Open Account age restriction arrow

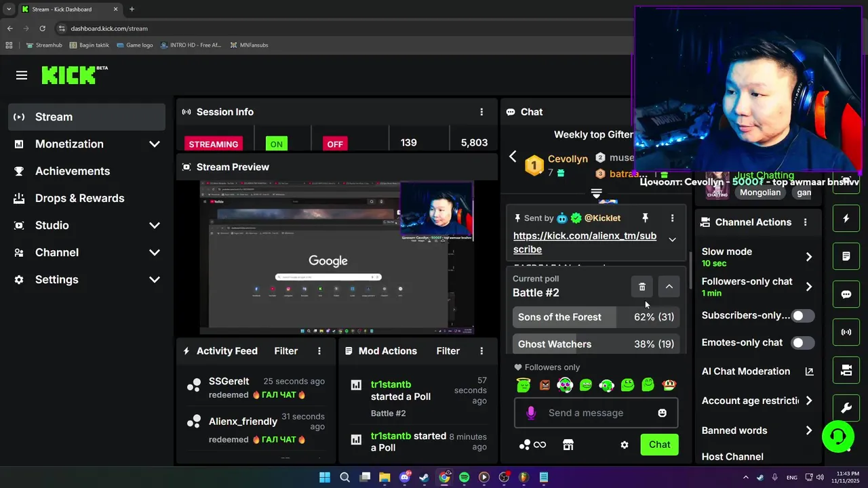(x=808, y=401)
